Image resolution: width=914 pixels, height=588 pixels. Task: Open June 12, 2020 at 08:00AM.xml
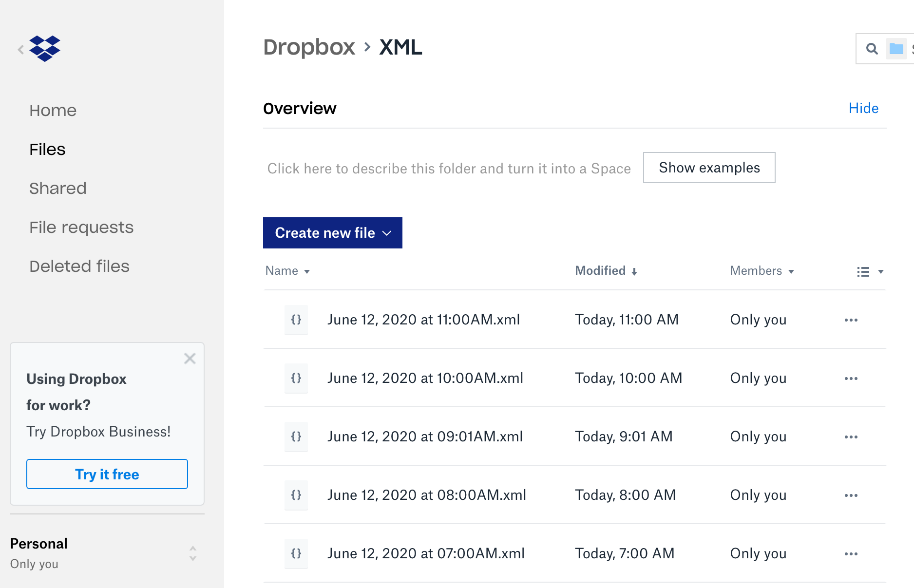[x=427, y=495]
